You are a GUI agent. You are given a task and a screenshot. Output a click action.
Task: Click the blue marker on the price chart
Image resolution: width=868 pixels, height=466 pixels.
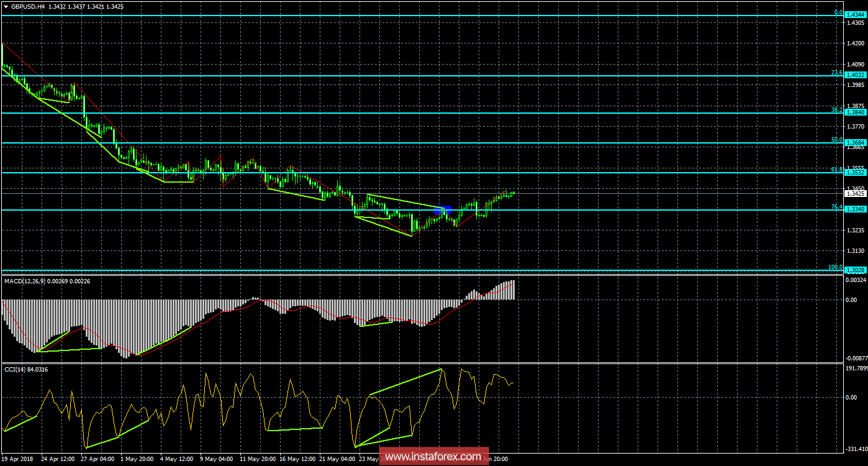pyautogui.click(x=444, y=211)
